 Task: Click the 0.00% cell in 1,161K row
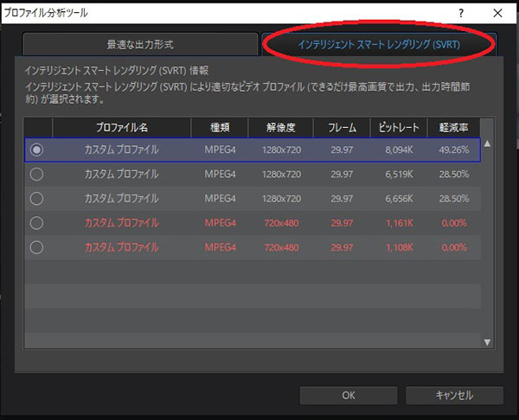(454, 223)
